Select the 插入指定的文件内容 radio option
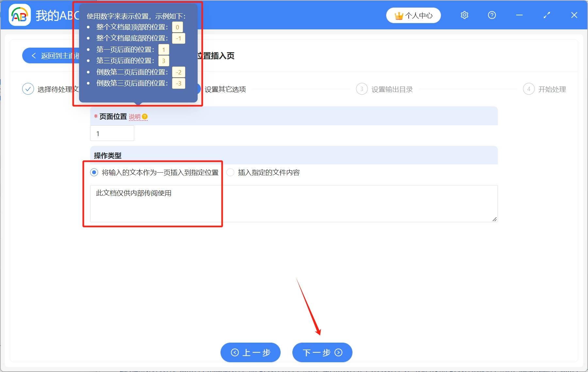Image resolution: width=588 pixels, height=372 pixels. (x=230, y=172)
